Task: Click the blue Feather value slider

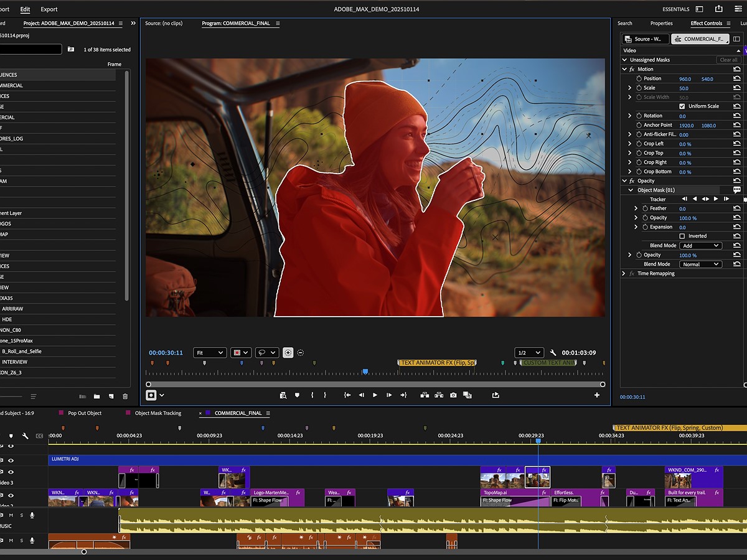Action: (682, 208)
